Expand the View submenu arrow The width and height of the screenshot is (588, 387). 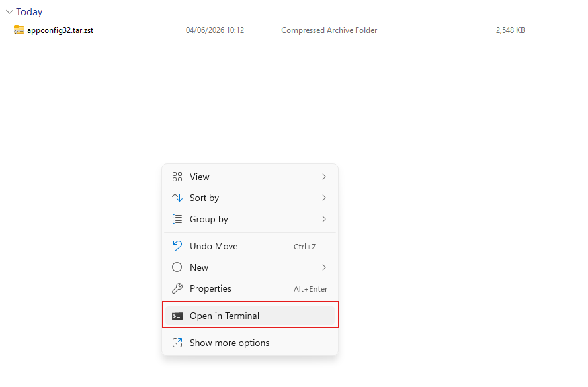(324, 177)
